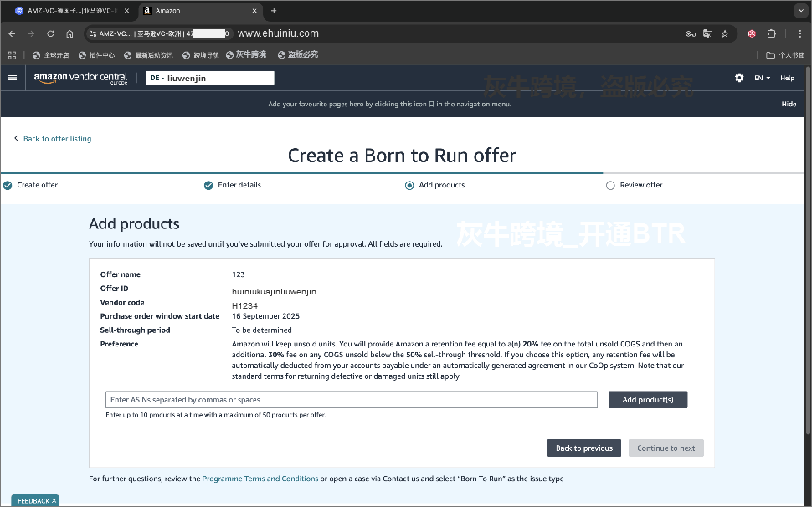Go to browser home page
Viewport: 812px width, 507px height.
[69, 34]
